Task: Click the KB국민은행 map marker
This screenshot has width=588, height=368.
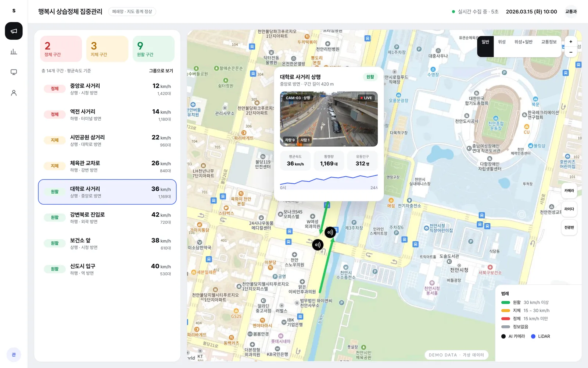Action: (277, 348)
